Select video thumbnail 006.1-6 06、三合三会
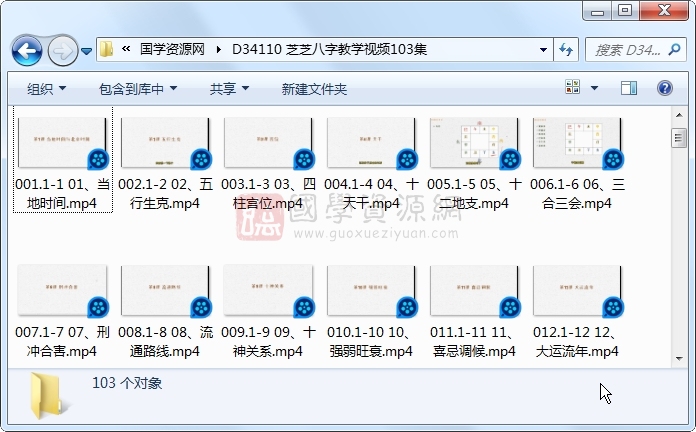696x432 pixels. pyautogui.click(x=577, y=143)
